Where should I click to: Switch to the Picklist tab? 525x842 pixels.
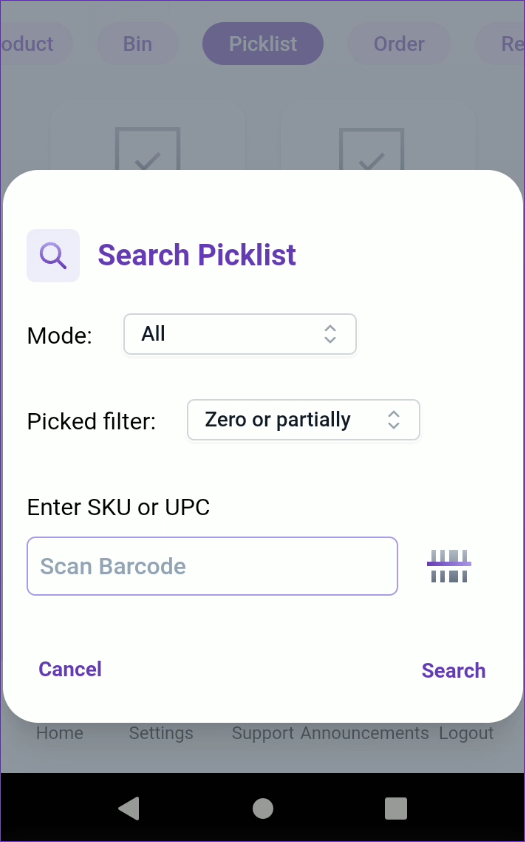(263, 43)
